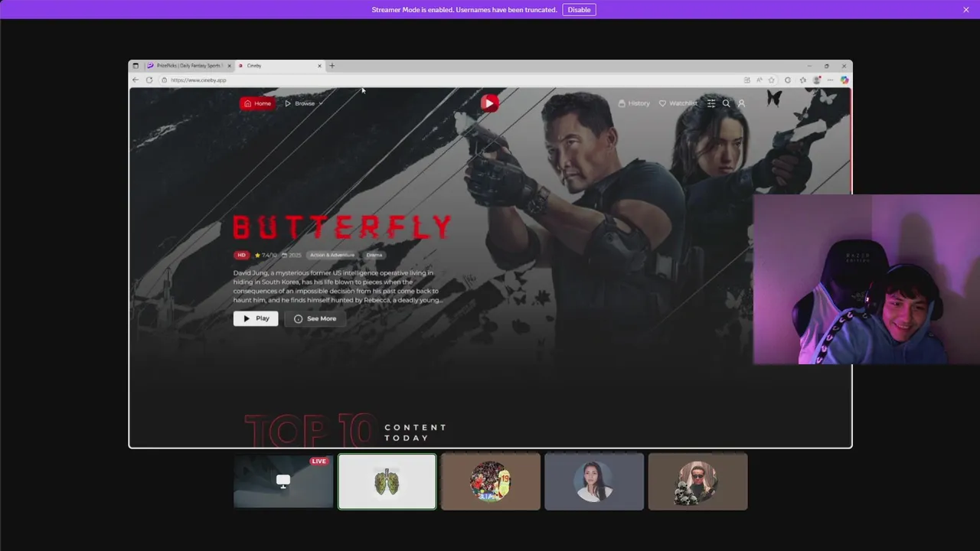Click the 2025 release year

(292, 255)
